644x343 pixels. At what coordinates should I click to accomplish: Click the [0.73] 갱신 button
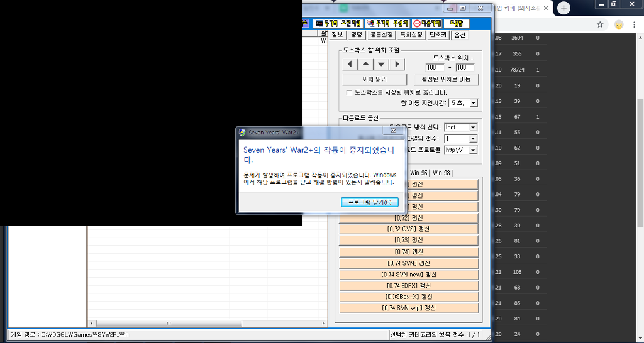(x=409, y=241)
